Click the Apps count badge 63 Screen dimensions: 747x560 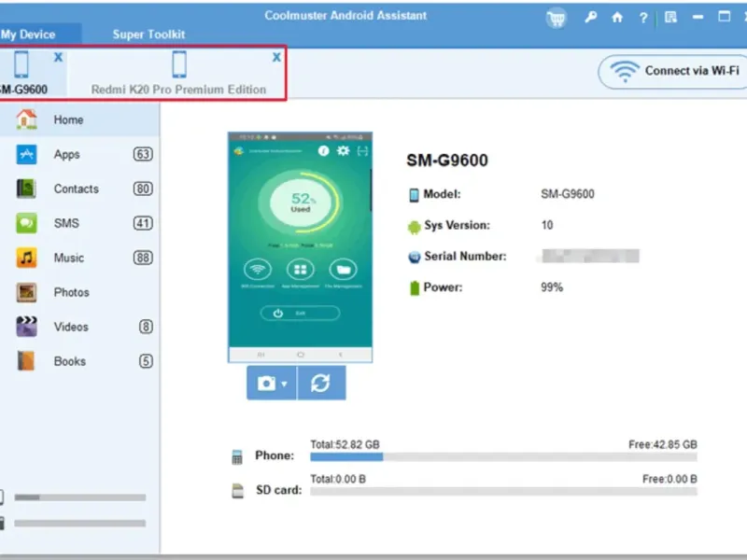point(143,154)
